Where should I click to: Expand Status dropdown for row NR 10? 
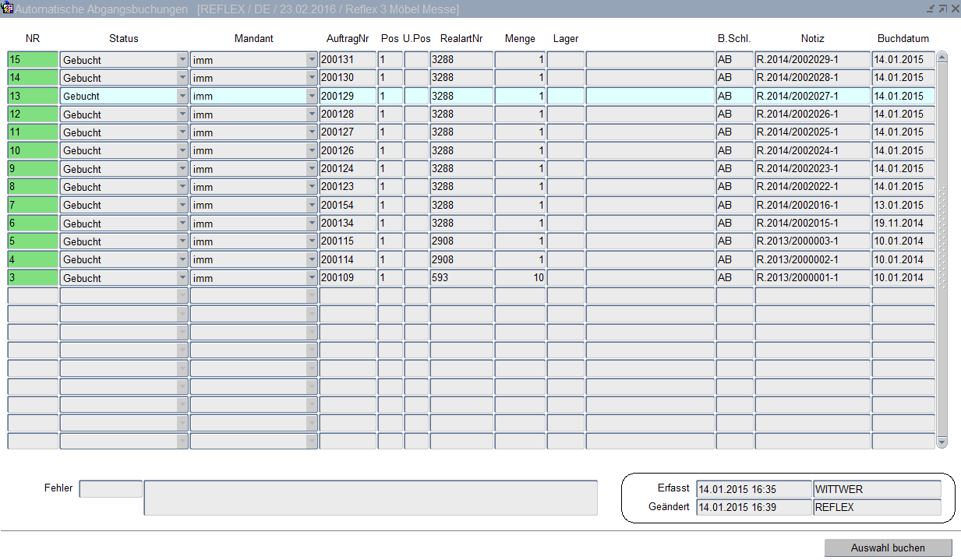coord(182,150)
